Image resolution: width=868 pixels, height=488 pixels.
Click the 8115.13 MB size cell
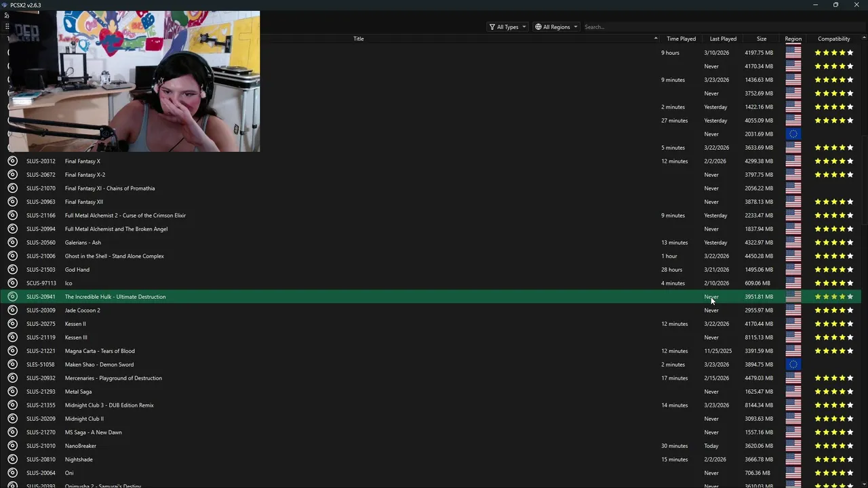(x=759, y=338)
